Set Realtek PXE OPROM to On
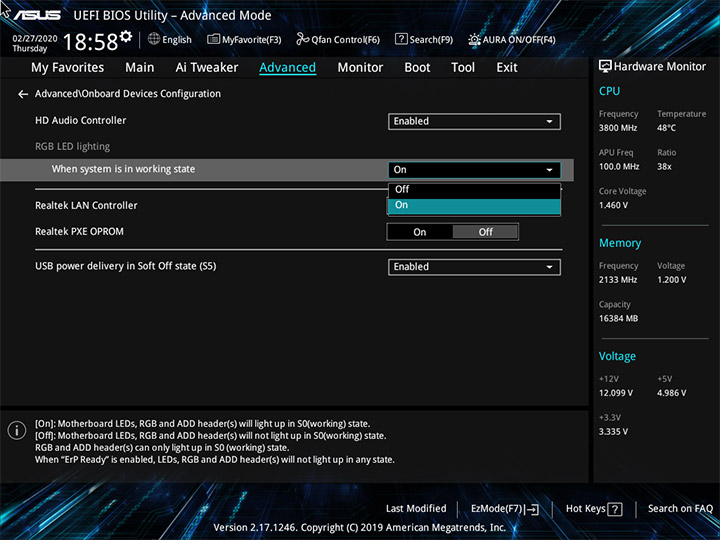 click(420, 232)
